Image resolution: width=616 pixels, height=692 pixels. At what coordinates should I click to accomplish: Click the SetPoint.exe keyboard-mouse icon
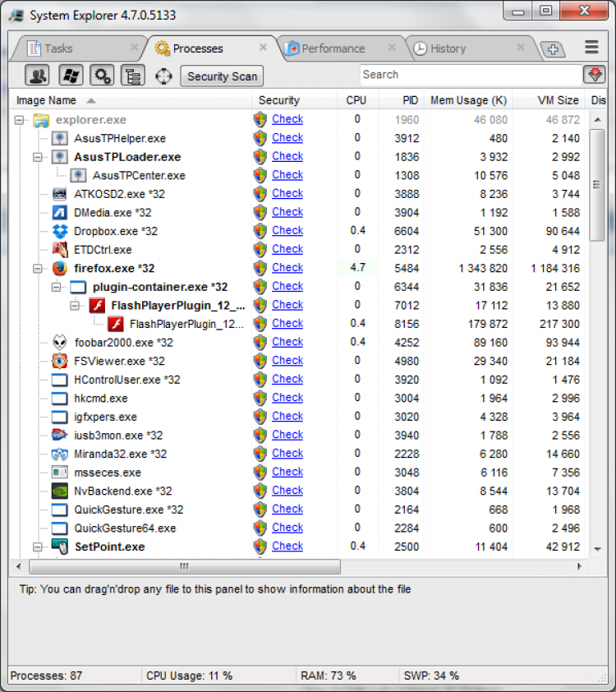[59, 547]
